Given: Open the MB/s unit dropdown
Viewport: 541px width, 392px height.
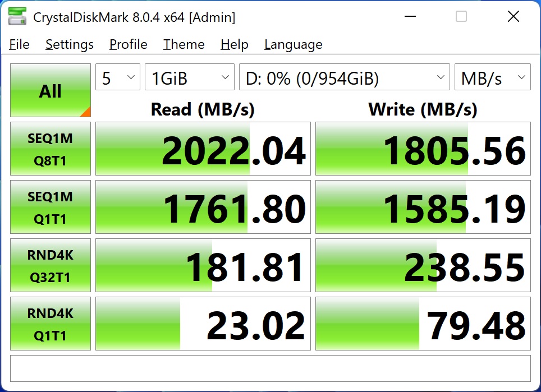Looking at the screenshot, I should coord(492,77).
